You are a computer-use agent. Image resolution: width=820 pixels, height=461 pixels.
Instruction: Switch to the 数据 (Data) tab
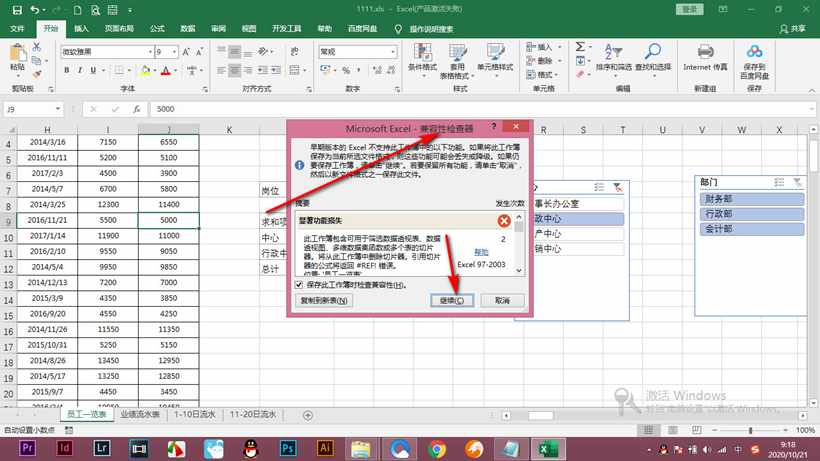coord(188,29)
